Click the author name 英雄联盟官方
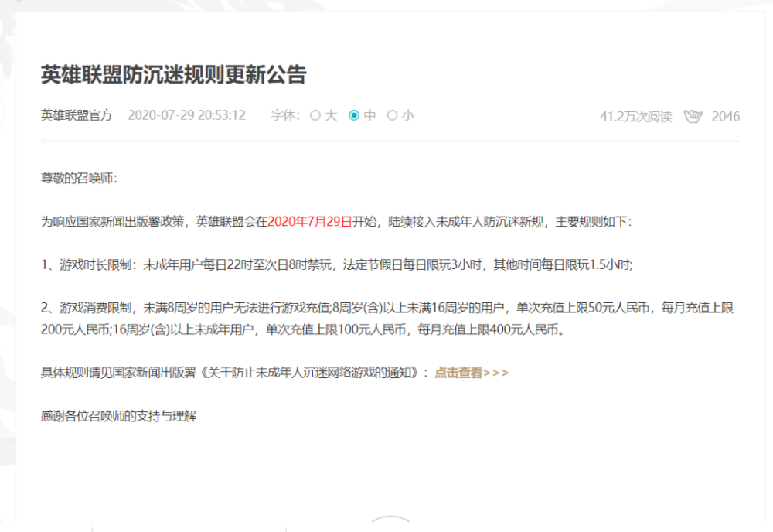 (77, 115)
